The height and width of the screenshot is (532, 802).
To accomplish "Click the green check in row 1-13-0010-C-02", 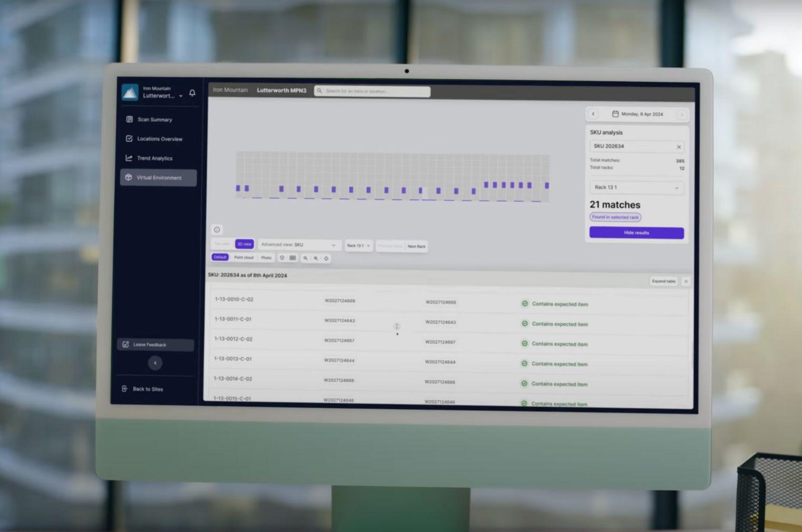I will tap(525, 303).
